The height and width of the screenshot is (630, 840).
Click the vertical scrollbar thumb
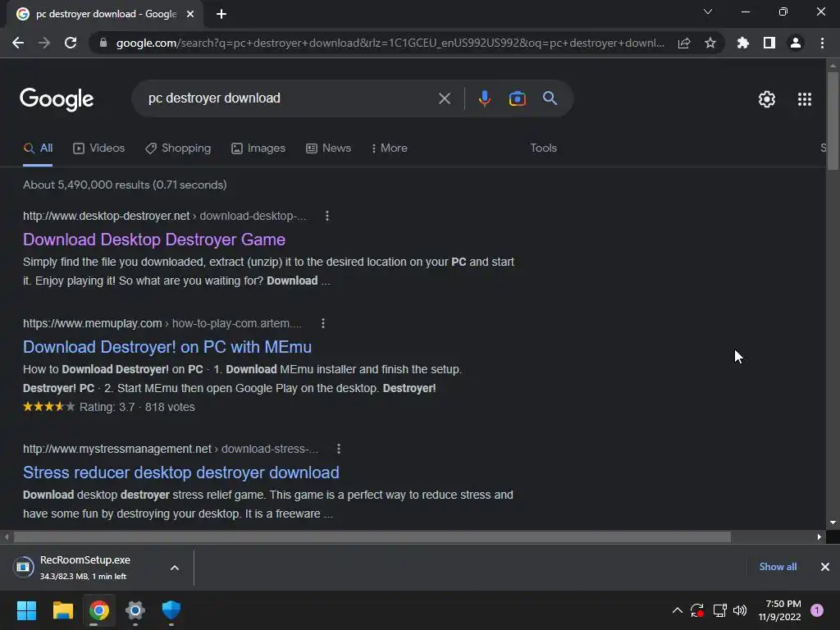pos(833,121)
